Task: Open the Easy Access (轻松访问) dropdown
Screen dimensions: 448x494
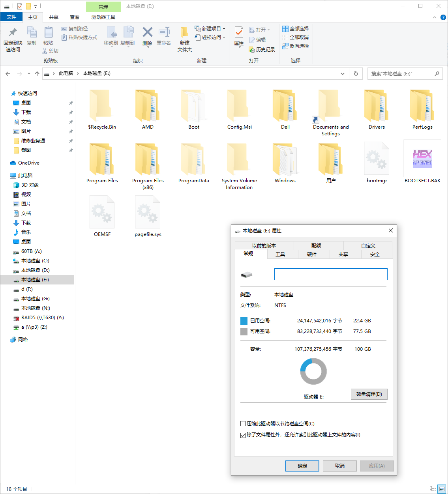Action: pos(224,37)
